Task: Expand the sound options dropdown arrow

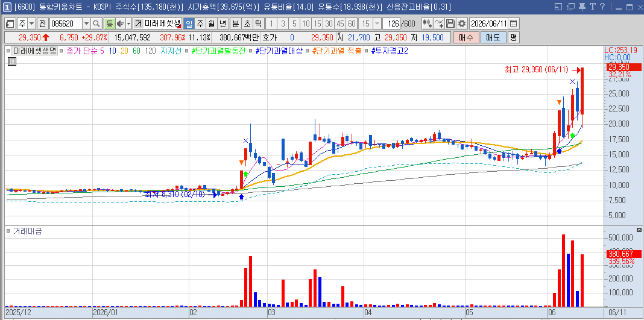Action: pos(128,24)
